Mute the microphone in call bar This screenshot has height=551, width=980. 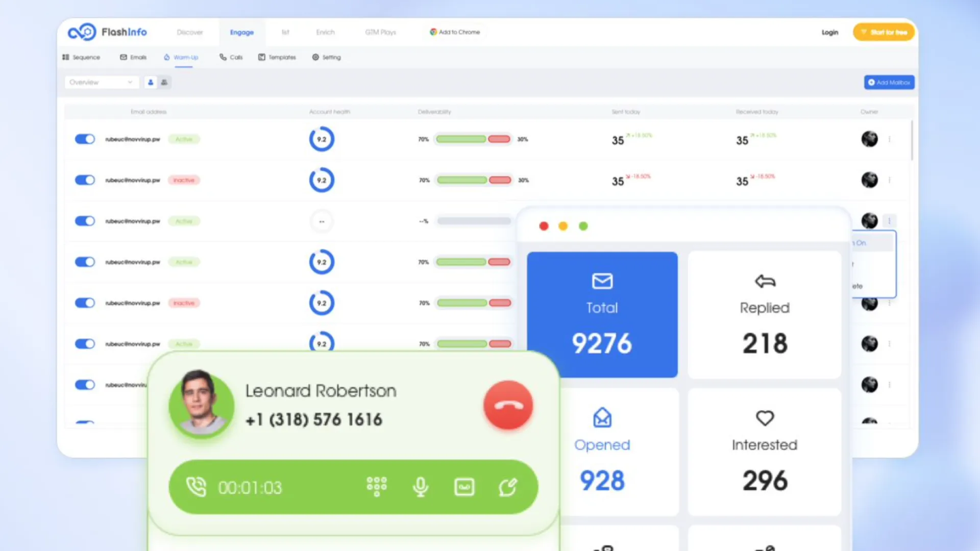coord(420,487)
